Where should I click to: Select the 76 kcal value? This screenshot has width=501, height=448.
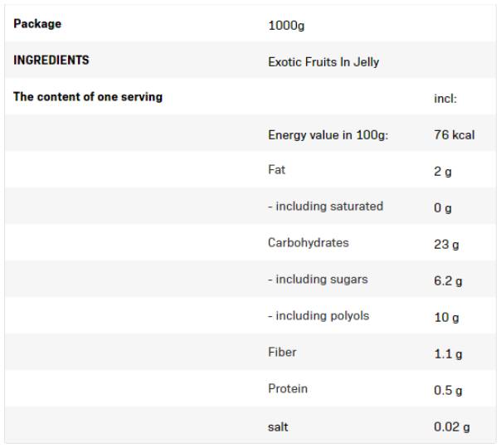coord(454,134)
